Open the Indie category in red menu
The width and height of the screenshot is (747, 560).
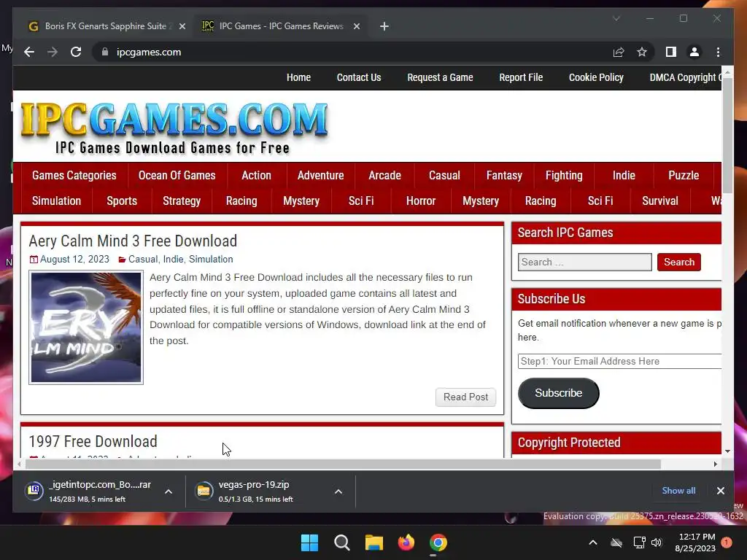pos(624,175)
